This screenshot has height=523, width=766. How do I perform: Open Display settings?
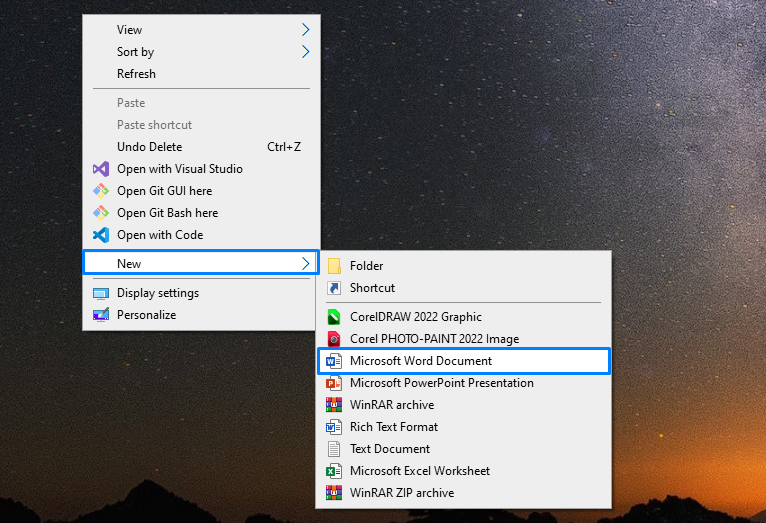(157, 293)
